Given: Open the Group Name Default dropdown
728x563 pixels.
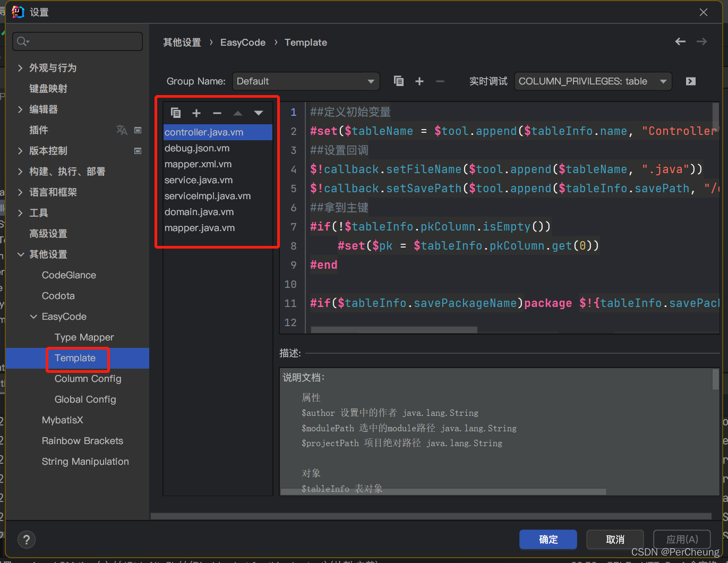Looking at the screenshot, I should (306, 81).
